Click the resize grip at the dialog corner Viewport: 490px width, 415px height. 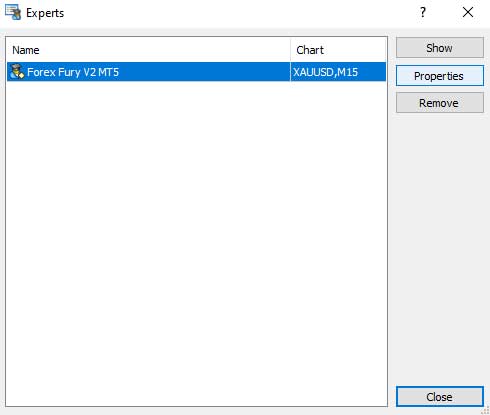485,410
